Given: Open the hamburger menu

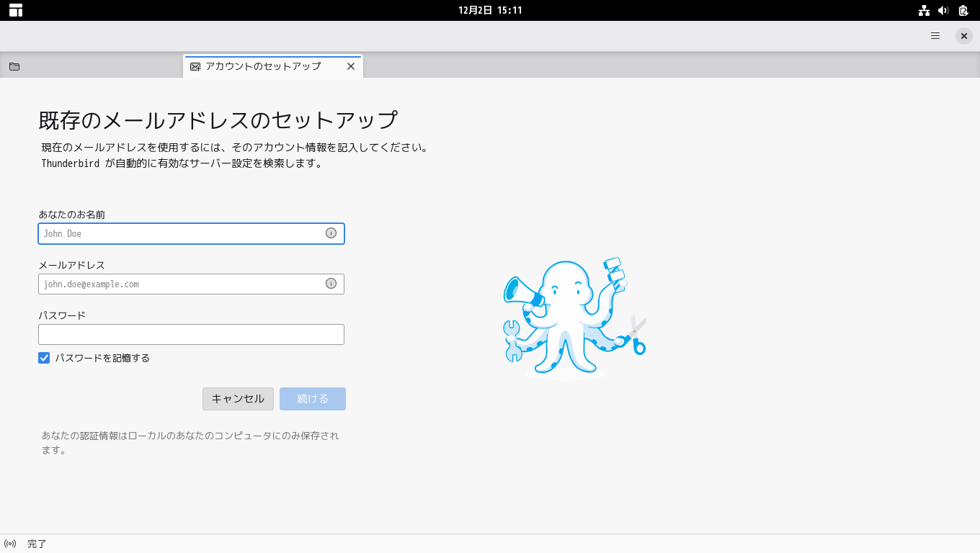Looking at the screenshot, I should click(x=935, y=35).
